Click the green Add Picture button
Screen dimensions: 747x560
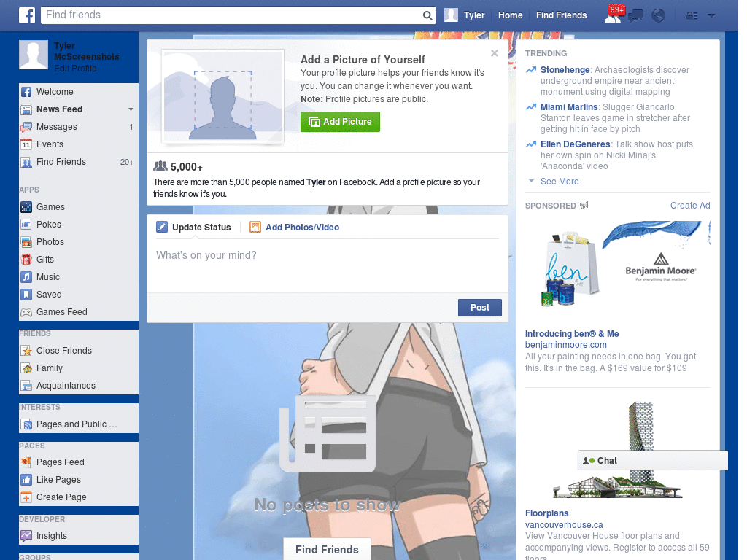[340, 122]
